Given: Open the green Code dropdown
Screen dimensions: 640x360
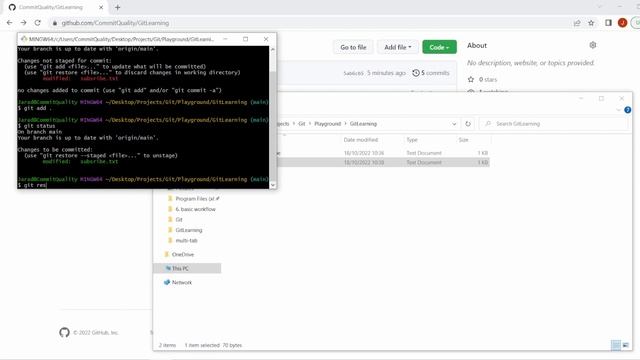Looking at the screenshot, I should point(439,47).
